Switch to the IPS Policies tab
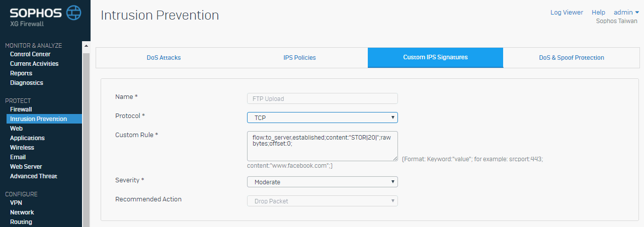 pos(299,58)
